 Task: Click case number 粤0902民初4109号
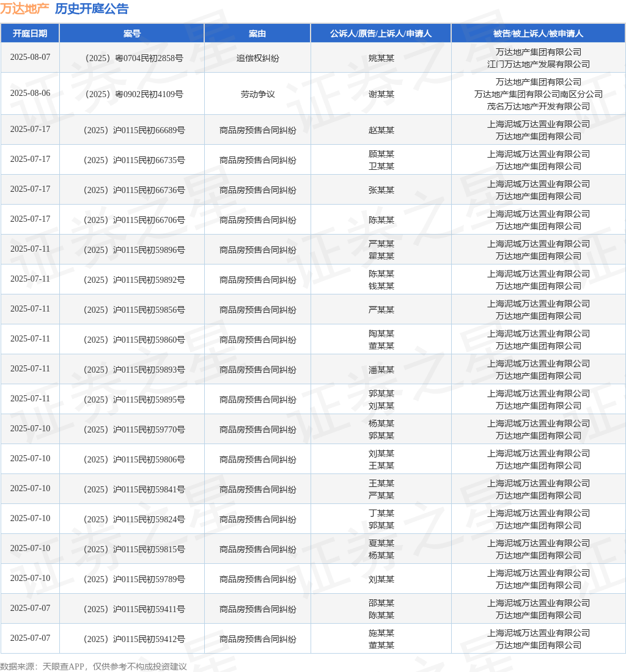[x=134, y=94]
